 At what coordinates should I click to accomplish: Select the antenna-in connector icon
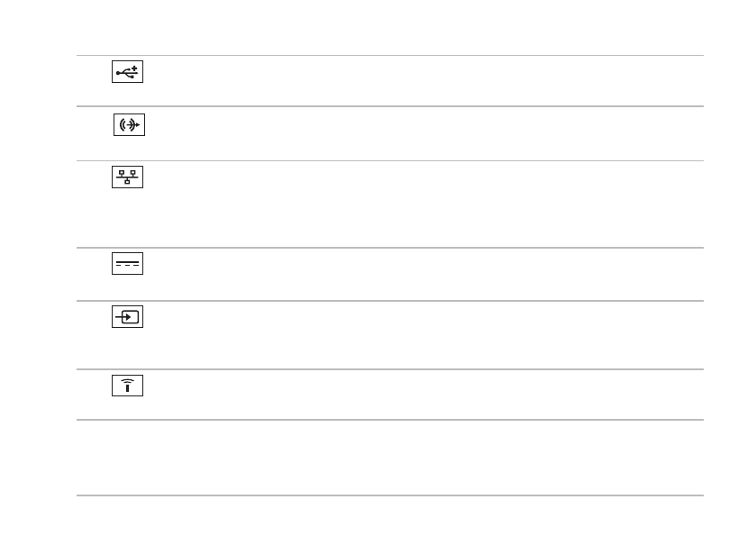(x=127, y=386)
